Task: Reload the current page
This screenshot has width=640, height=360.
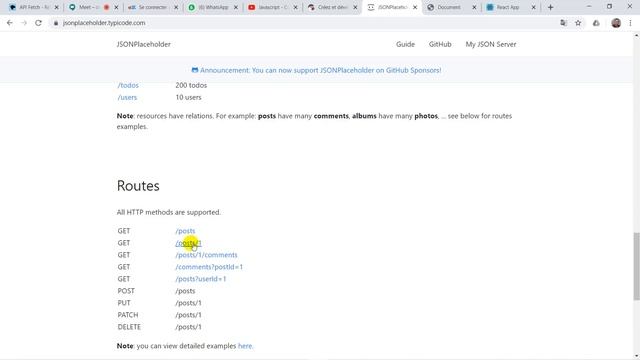Action: 38,23
